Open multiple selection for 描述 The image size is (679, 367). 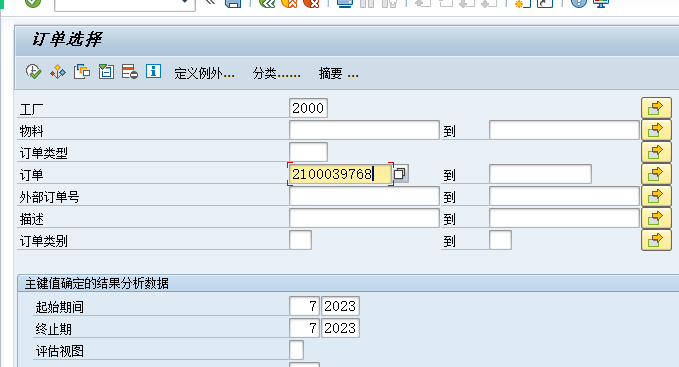[656, 218]
